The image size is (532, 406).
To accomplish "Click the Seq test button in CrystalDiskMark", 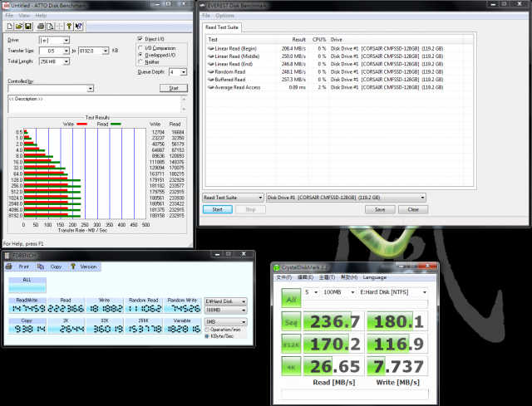I will 291,321.
